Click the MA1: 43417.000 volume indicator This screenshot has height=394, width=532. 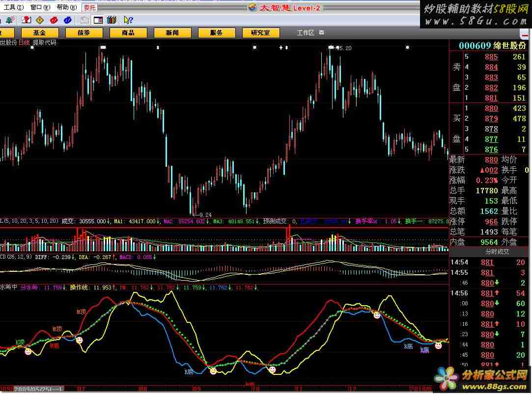pos(137,221)
